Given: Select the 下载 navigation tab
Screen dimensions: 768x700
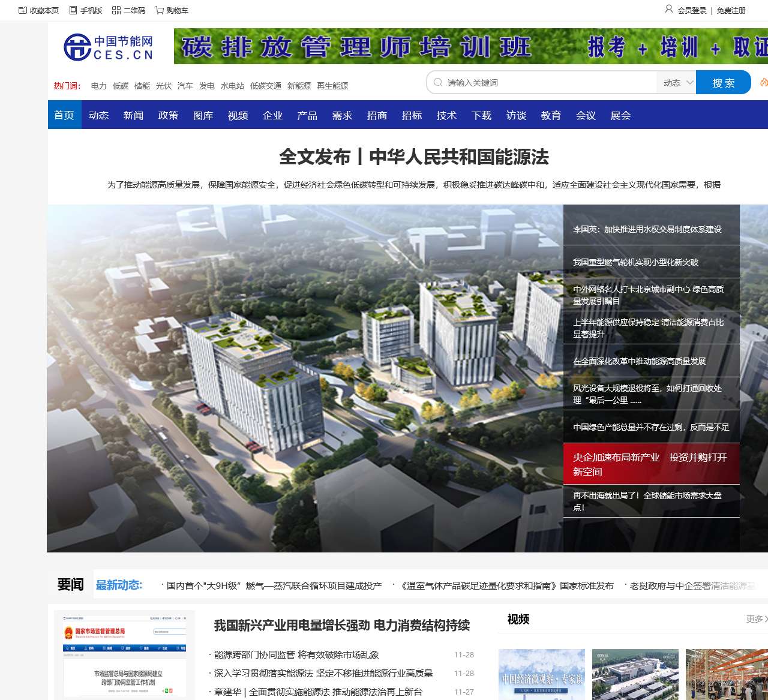Looking at the screenshot, I should pos(482,115).
